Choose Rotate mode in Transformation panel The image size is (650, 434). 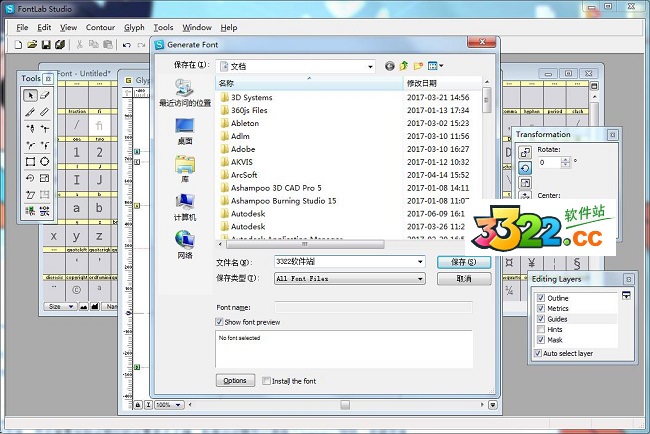point(525,168)
